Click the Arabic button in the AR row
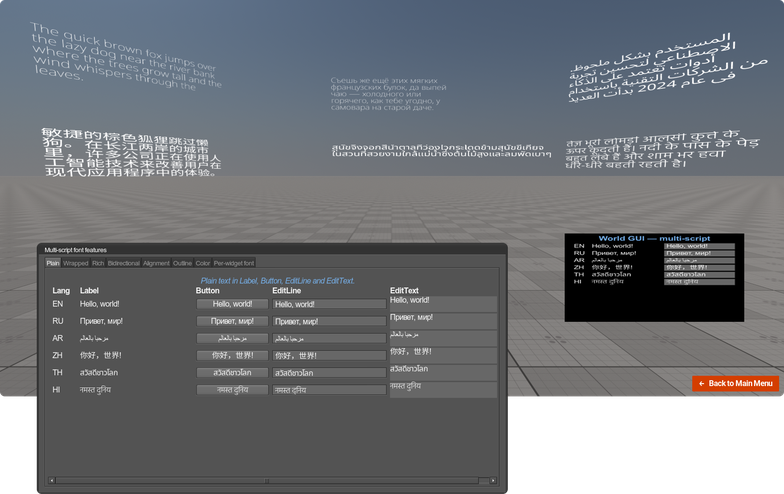 pos(232,338)
